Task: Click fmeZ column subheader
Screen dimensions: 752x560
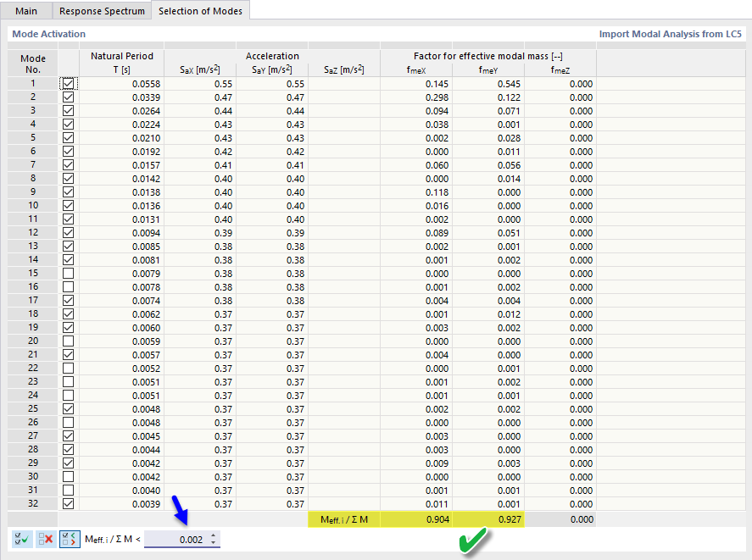Action: click(x=560, y=70)
